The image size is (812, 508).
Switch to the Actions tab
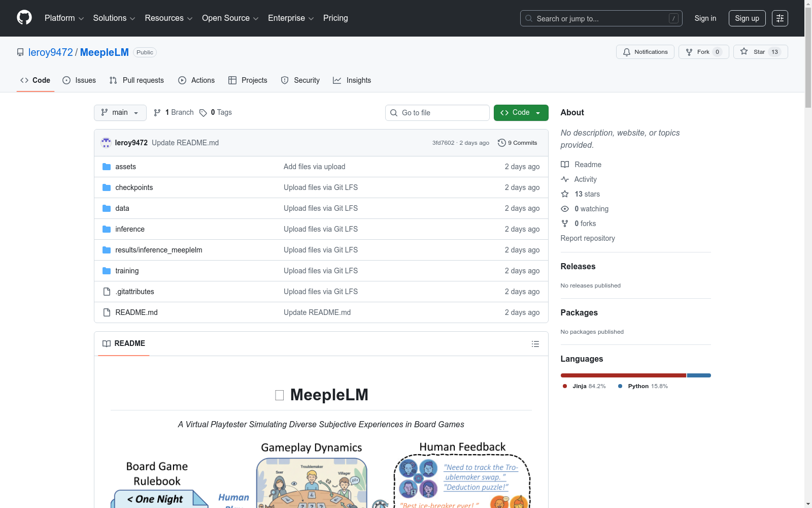pos(196,80)
